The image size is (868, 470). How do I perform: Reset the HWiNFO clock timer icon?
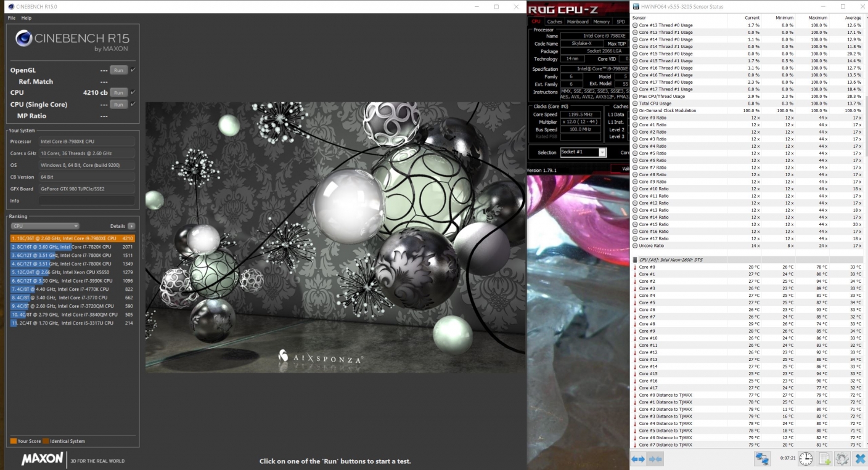pos(806,459)
